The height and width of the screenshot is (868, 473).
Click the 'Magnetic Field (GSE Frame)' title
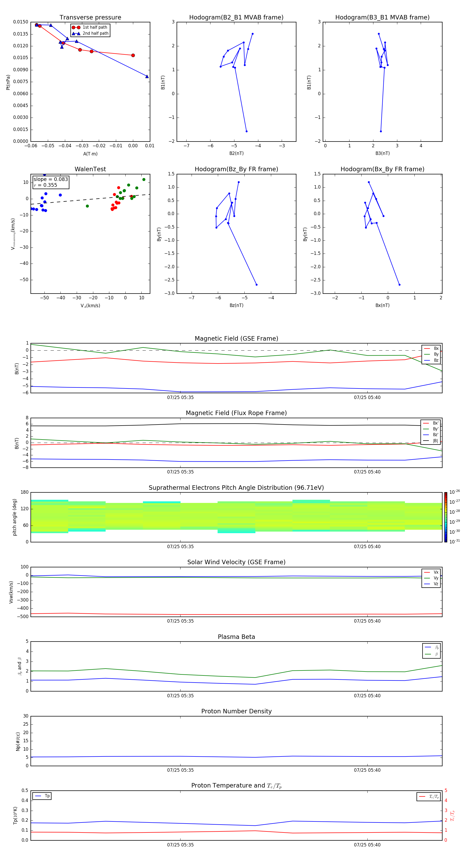[x=236, y=339]
